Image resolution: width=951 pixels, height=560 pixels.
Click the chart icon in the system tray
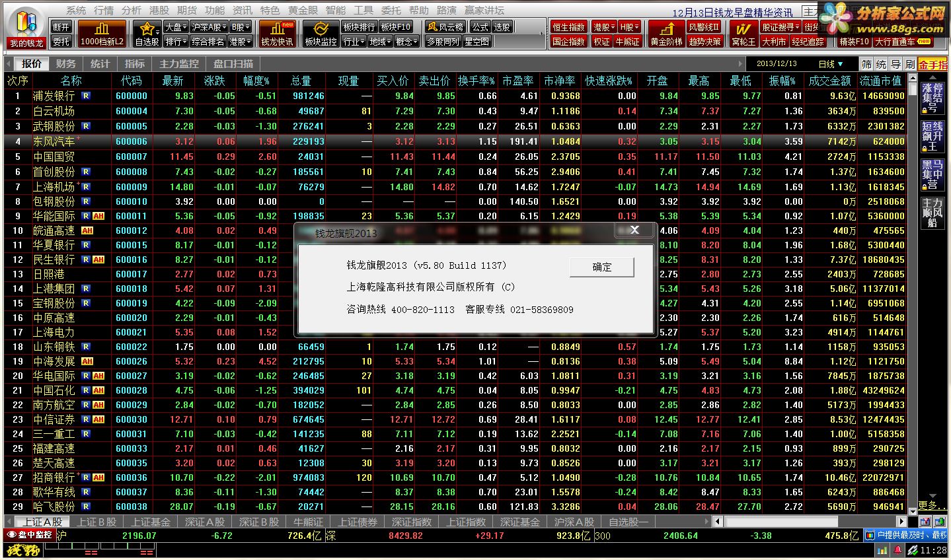pyautogui.click(x=882, y=550)
